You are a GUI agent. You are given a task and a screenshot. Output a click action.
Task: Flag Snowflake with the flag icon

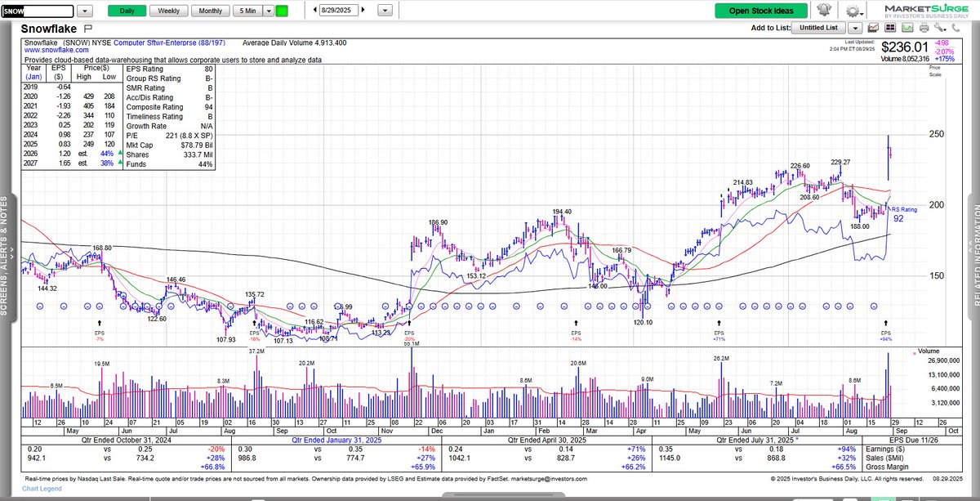pos(88,28)
